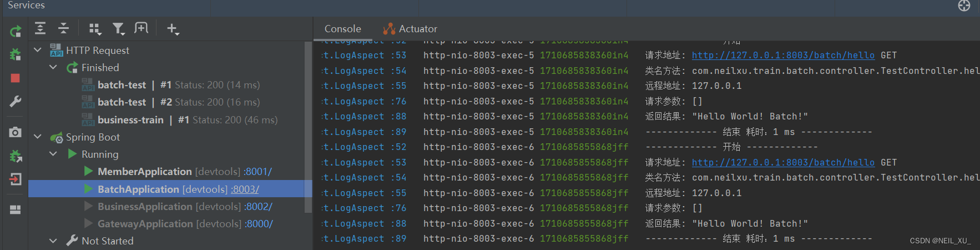Open the Filter funnel icon
980x250 pixels.
(118, 28)
